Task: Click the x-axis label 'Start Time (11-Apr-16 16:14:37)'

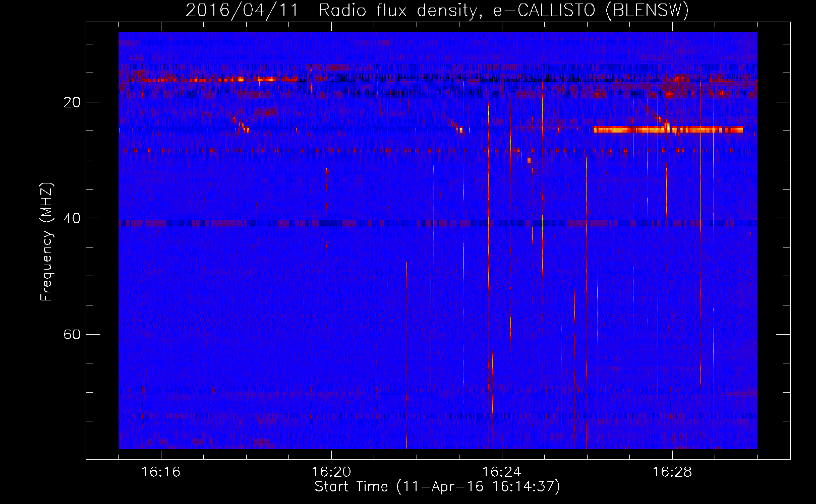Action: point(437,487)
